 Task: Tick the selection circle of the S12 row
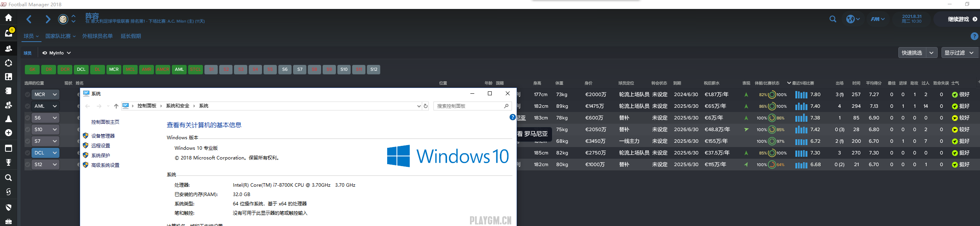click(x=27, y=165)
